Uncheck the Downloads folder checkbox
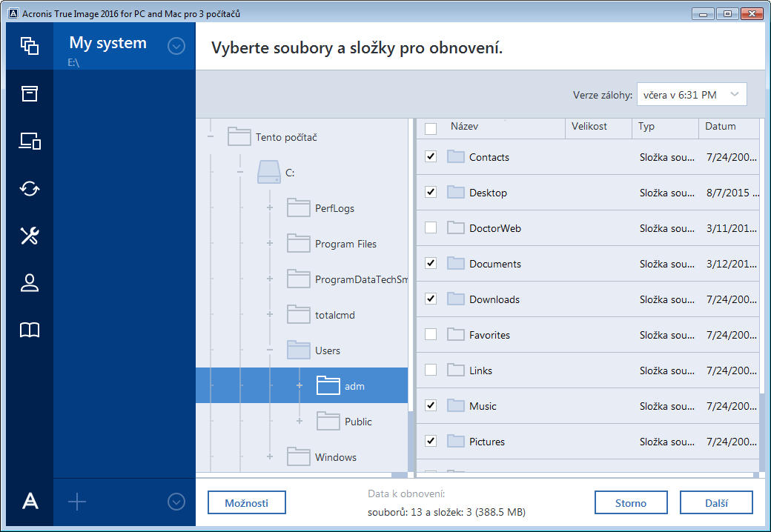The width and height of the screenshot is (771, 532). tap(431, 299)
